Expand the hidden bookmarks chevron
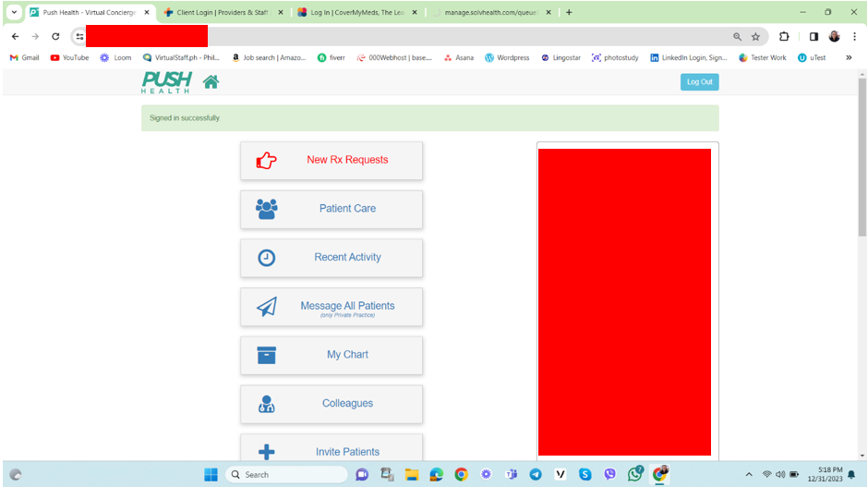868x487 pixels. (x=848, y=57)
